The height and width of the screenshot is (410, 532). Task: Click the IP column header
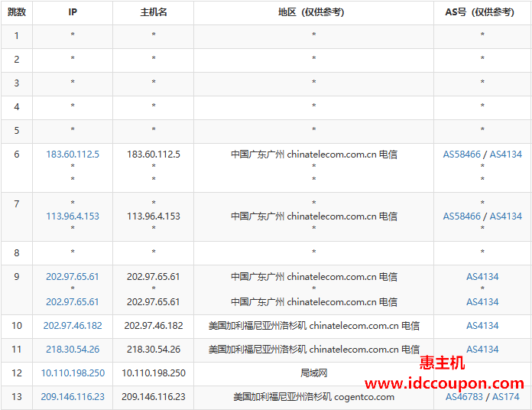click(73, 12)
